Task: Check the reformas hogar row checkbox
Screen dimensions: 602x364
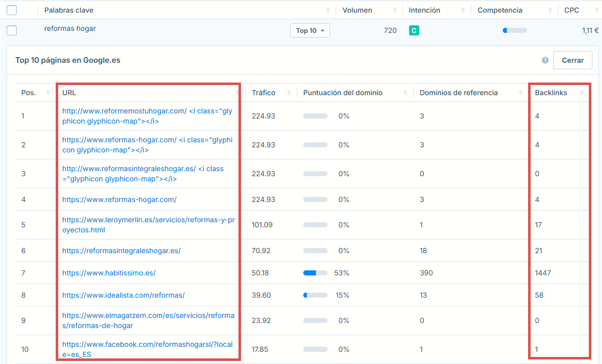Action: 12,30
